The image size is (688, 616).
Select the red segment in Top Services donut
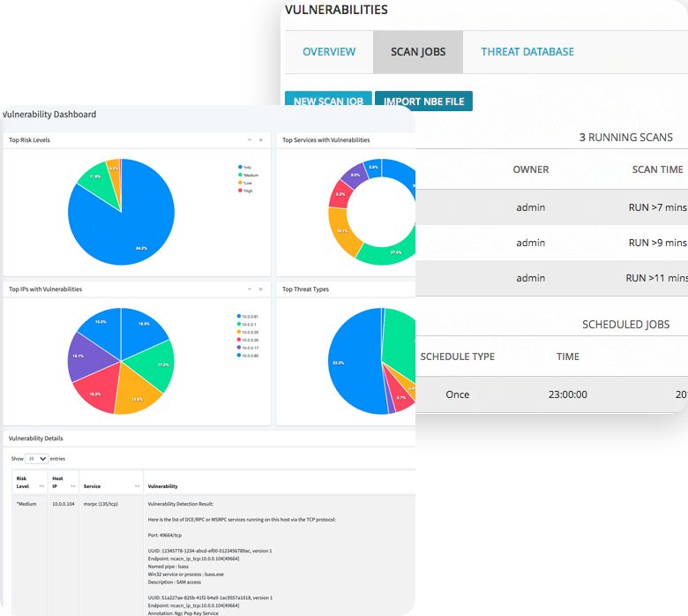340,193
